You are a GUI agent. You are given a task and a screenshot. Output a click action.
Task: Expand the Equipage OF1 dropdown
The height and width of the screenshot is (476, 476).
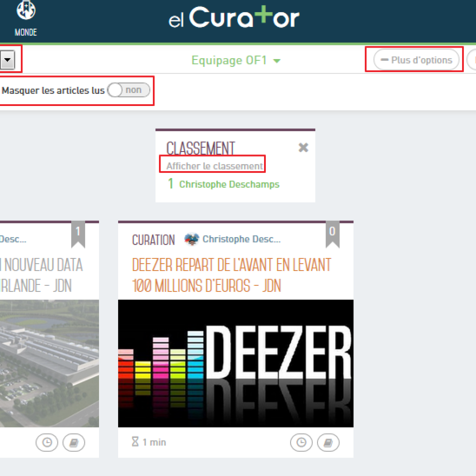pyautogui.click(x=236, y=60)
